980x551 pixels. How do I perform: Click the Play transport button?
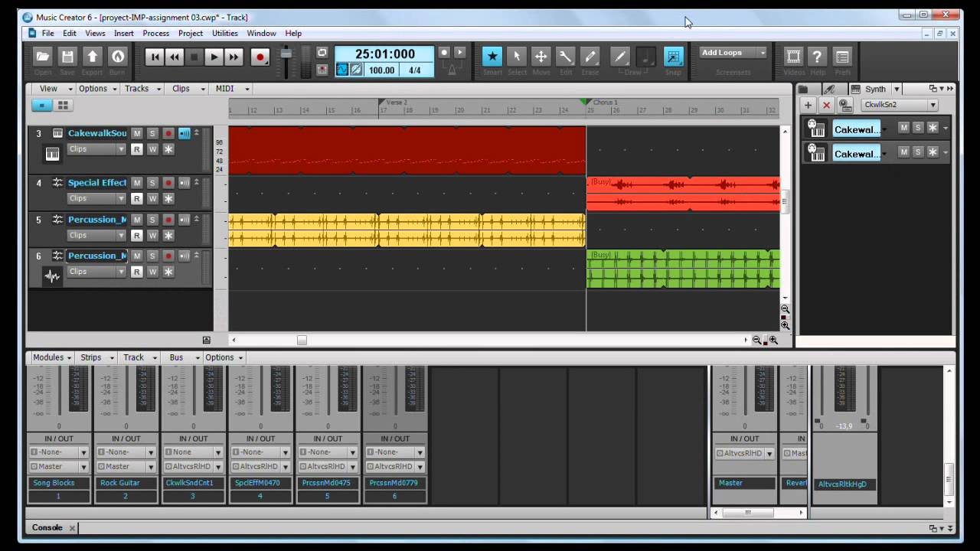click(214, 57)
